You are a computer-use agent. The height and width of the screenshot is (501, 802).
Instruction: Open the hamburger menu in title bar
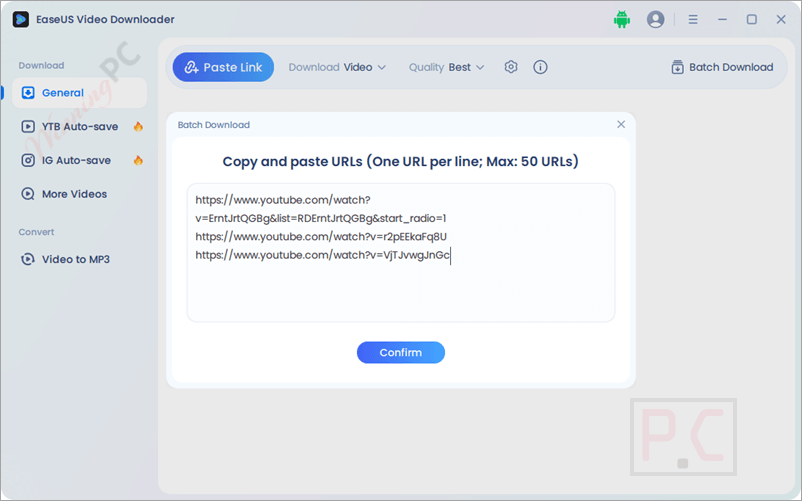pyautogui.click(x=693, y=19)
